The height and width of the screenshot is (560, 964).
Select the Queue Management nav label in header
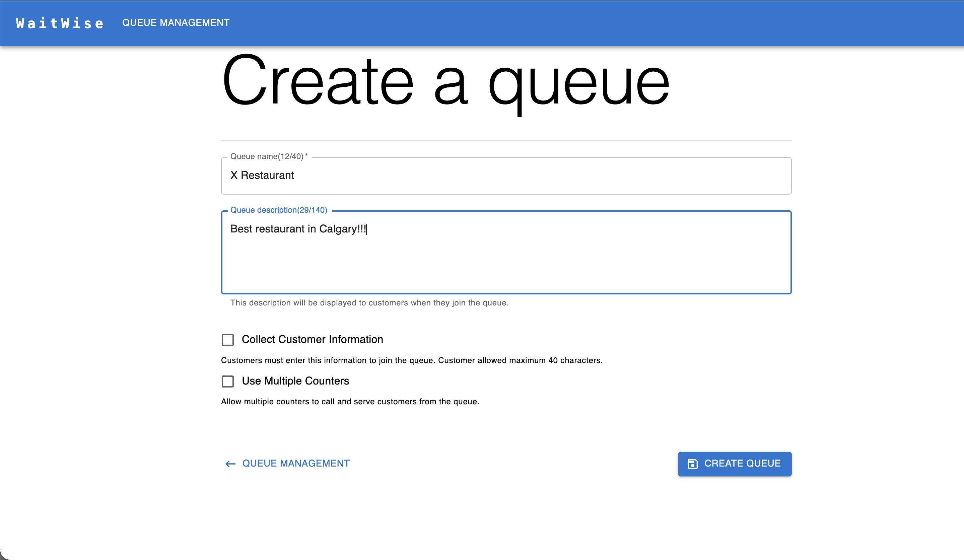click(x=176, y=22)
